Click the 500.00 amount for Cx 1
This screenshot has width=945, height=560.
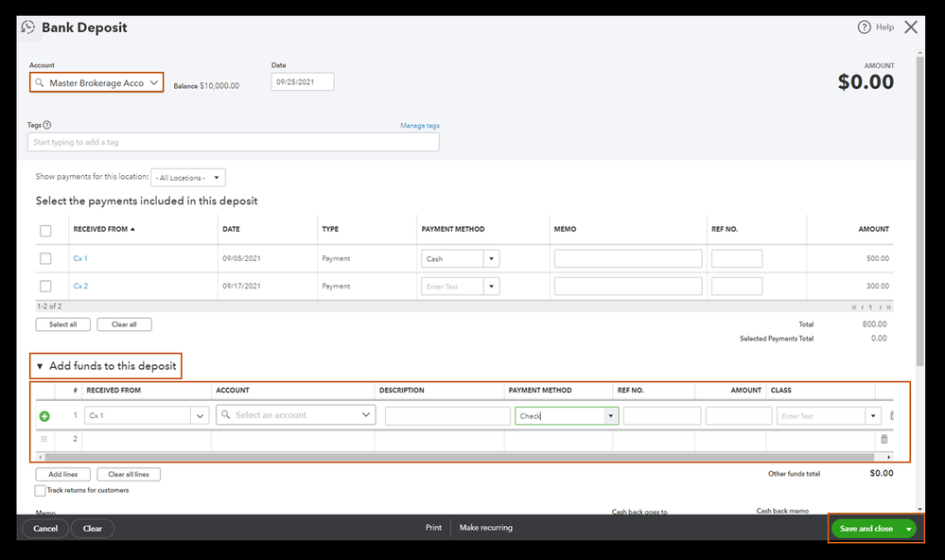pos(878,258)
